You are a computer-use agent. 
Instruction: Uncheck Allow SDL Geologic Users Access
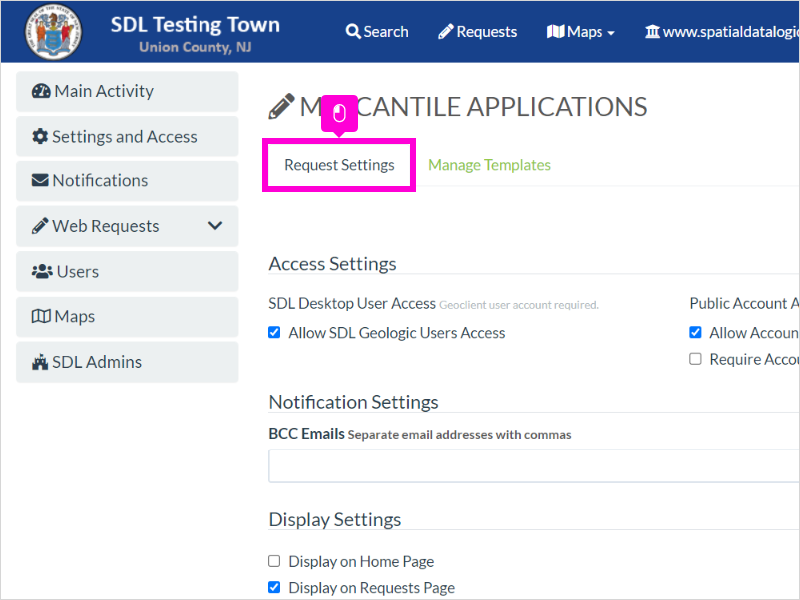pos(274,333)
